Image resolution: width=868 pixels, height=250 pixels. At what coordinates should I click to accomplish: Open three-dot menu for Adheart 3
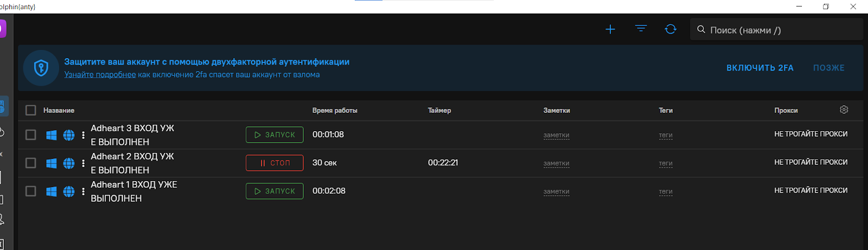[x=83, y=135]
